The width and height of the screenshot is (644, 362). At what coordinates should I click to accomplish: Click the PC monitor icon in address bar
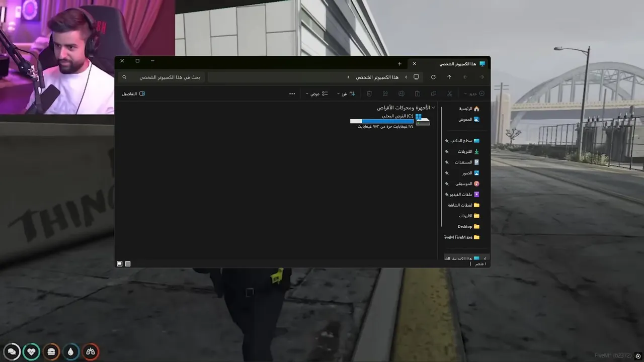point(416,77)
